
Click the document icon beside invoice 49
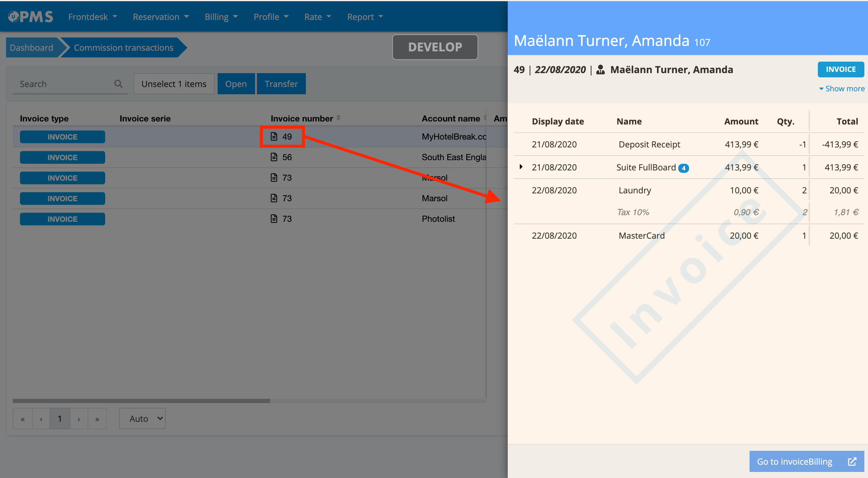click(x=274, y=137)
